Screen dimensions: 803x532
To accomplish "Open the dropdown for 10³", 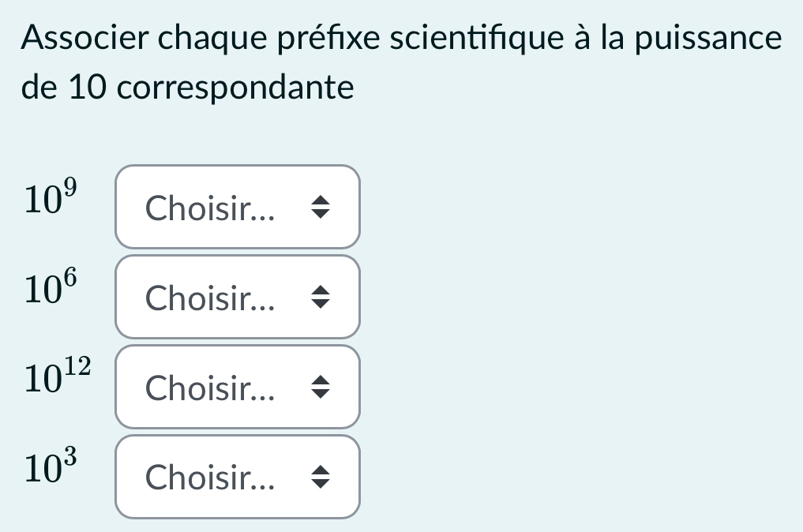I will tap(238, 477).
